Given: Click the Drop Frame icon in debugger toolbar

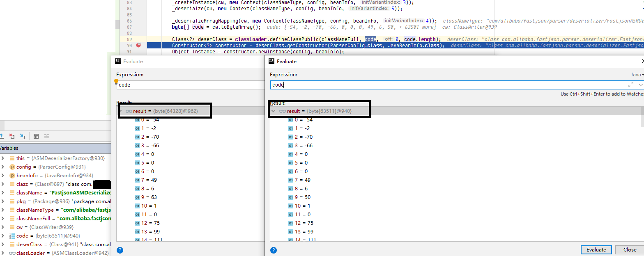Looking at the screenshot, I should tap(12, 136).
